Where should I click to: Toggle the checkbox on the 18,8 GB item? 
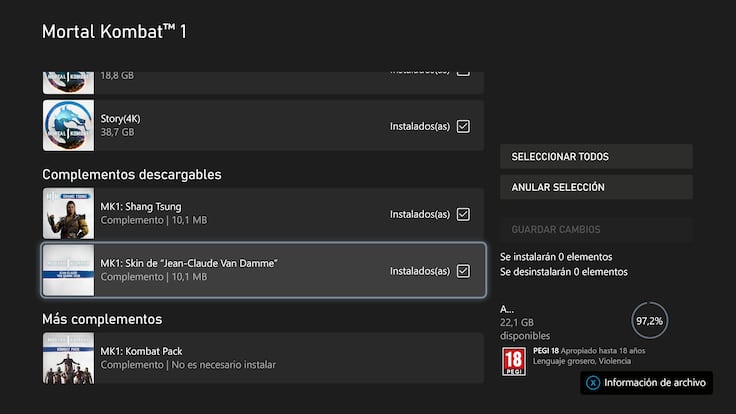[x=462, y=72]
